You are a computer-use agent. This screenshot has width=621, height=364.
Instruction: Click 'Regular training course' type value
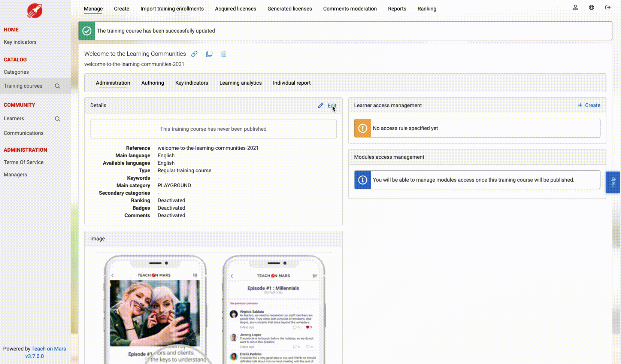(x=184, y=170)
